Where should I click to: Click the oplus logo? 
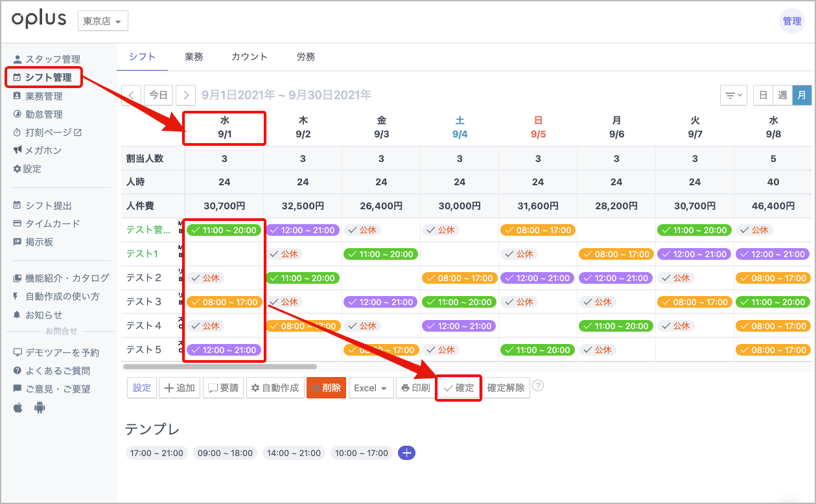click(40, 20)
